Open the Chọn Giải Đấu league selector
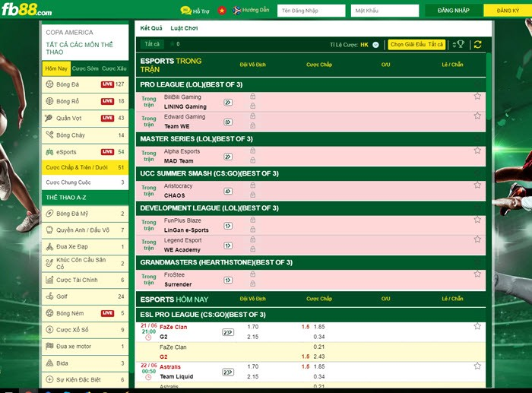The image size is (532, 393). point(416,44)
